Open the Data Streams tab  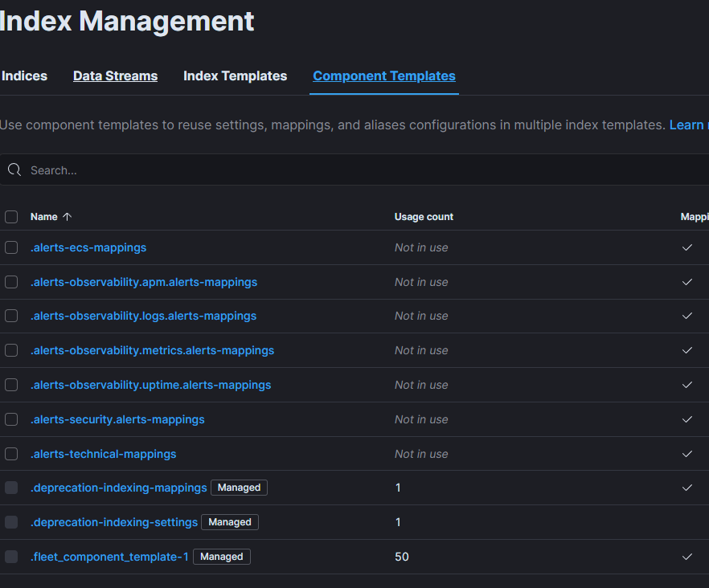coord(115,76)
